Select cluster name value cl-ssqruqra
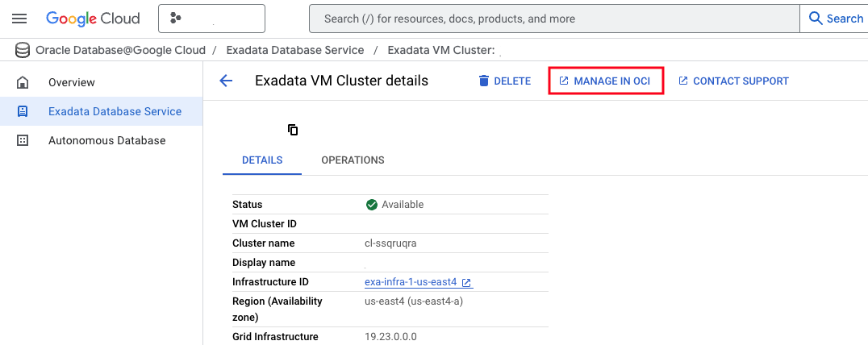Screen dimensions: 868x345 pos(390,243)
